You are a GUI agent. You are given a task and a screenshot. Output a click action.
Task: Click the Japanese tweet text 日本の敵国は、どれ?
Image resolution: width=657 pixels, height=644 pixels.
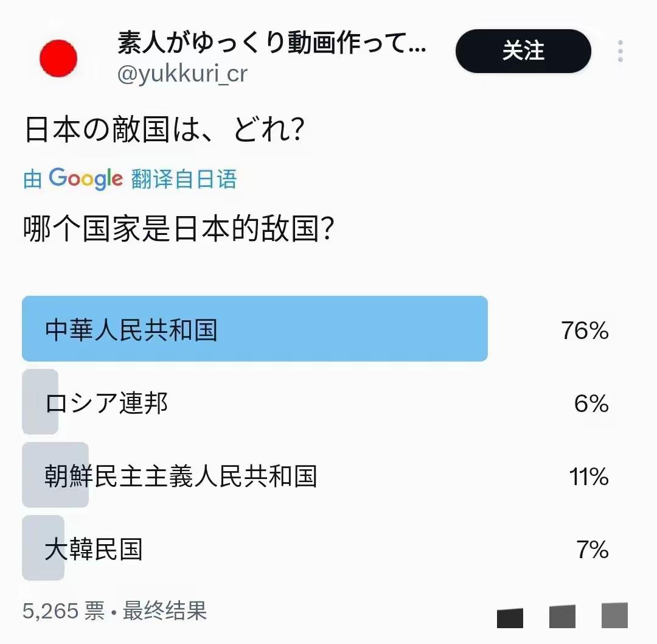pos(164,128)
